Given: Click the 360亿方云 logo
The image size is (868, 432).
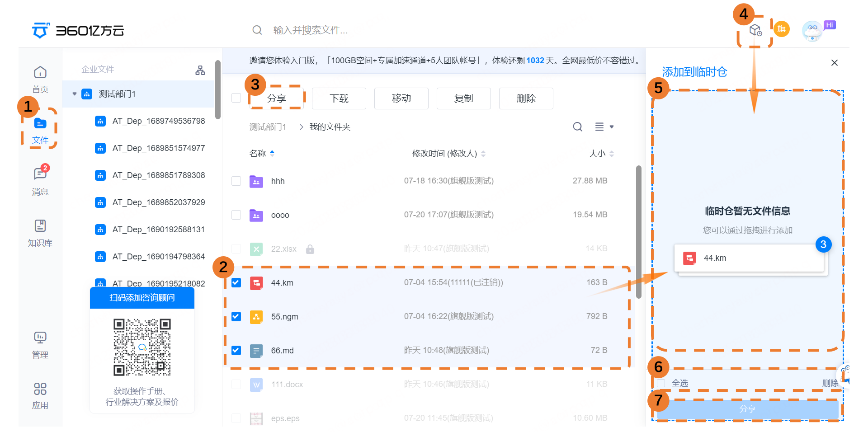Looking at the screenshot, I should pos(78,30).
